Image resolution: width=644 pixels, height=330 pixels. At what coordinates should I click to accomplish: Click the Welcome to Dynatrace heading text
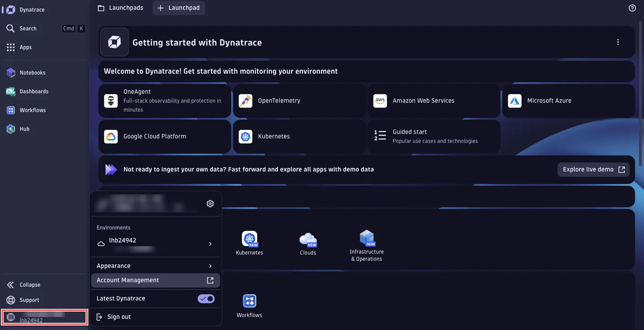221,71
